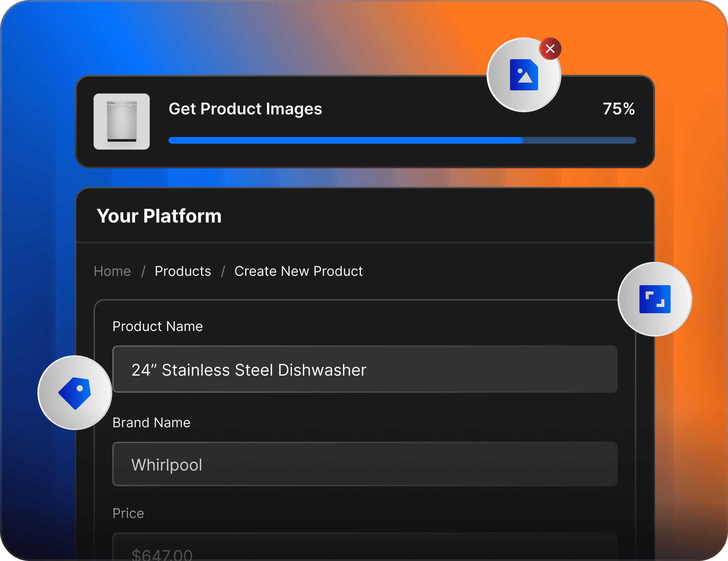Screen dimensions: 728x561
Task: Click the Product Name label
Action: pyautogui.click(x=157, y=327)
